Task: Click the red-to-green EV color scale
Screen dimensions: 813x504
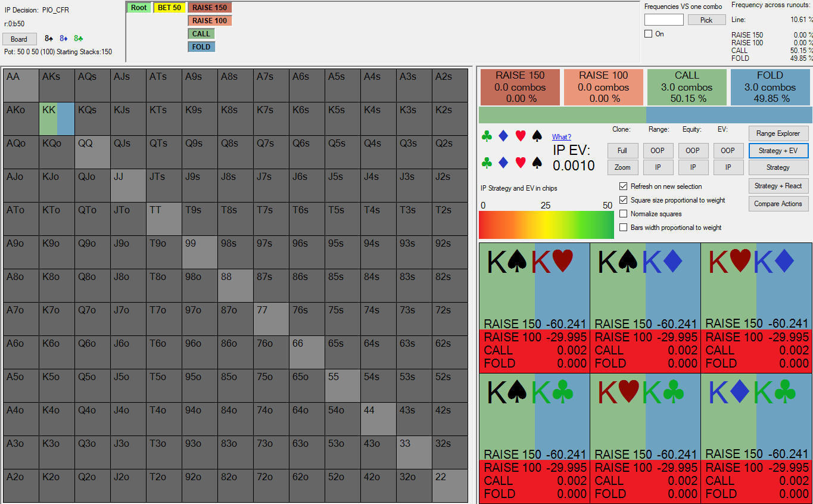Action: tap(546, 225)
